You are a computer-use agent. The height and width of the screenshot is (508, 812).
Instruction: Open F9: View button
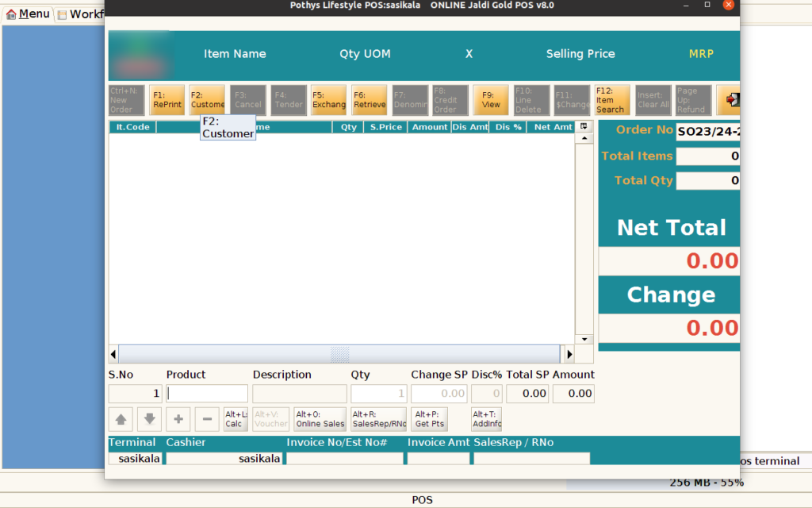point(491,100)
